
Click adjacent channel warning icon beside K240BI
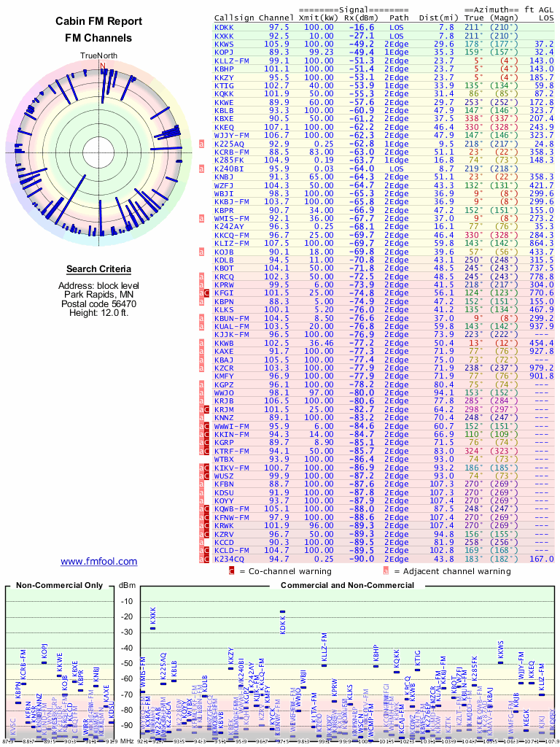point(201,169)
